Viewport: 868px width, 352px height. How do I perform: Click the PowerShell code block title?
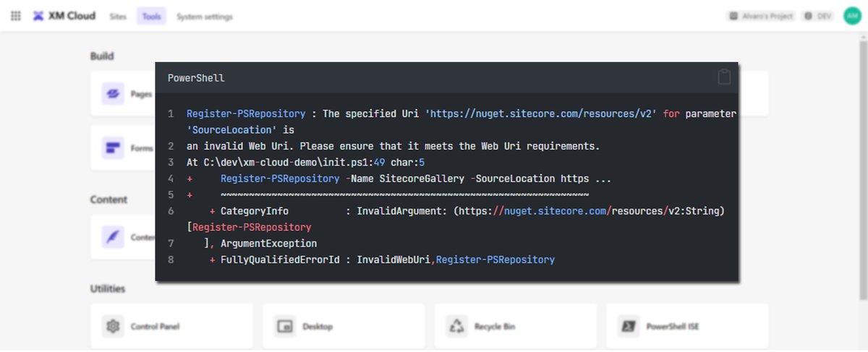pyautogui.click(x=196, y=77)
